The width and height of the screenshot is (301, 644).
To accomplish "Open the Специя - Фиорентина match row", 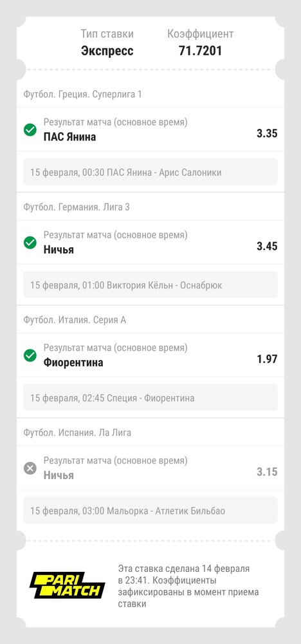I will tap(150, 397).
